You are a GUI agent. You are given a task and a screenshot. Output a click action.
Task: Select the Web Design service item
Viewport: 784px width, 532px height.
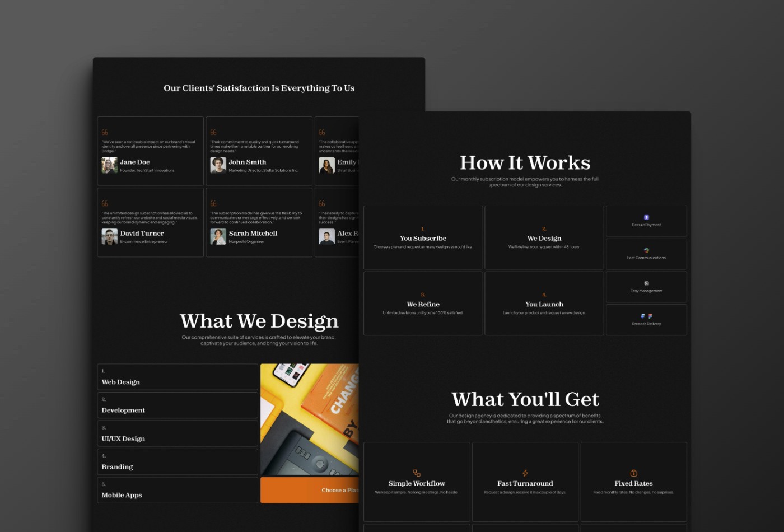pyautogui.click(x=178, y=376)
